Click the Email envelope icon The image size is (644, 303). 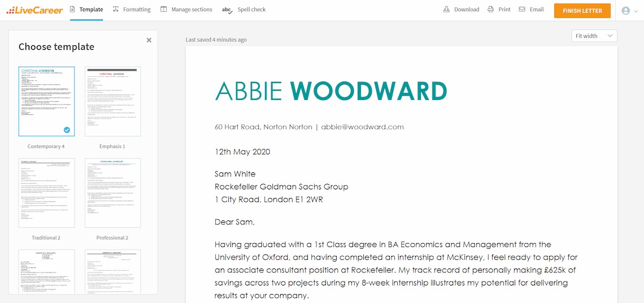coord(522,10)
